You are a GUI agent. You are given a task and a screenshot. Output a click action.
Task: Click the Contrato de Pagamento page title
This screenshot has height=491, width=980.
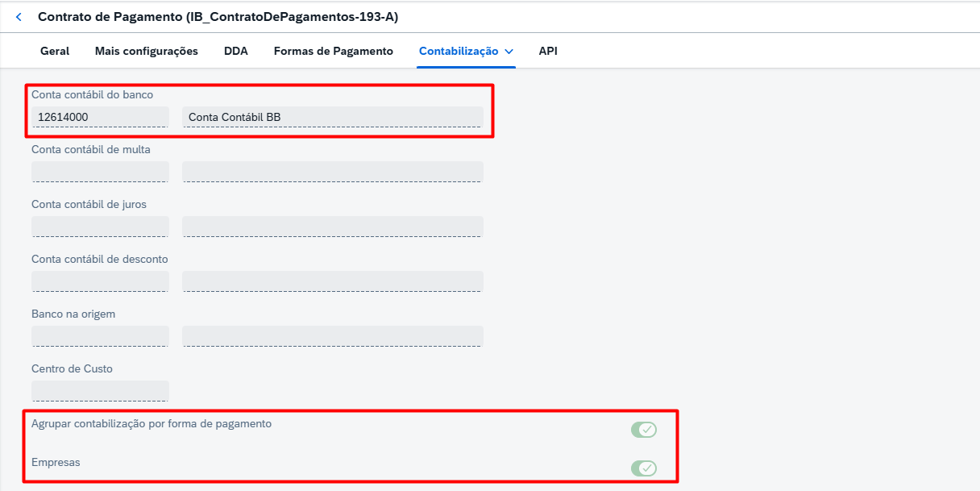(x=218, y=17)
